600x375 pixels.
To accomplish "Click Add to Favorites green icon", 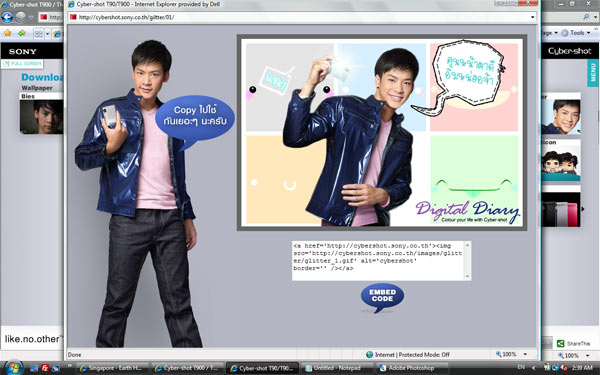I will [x=22, y=33].
